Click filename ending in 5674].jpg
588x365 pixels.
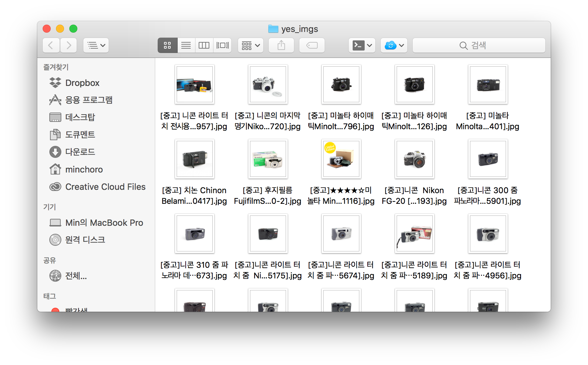341,270
